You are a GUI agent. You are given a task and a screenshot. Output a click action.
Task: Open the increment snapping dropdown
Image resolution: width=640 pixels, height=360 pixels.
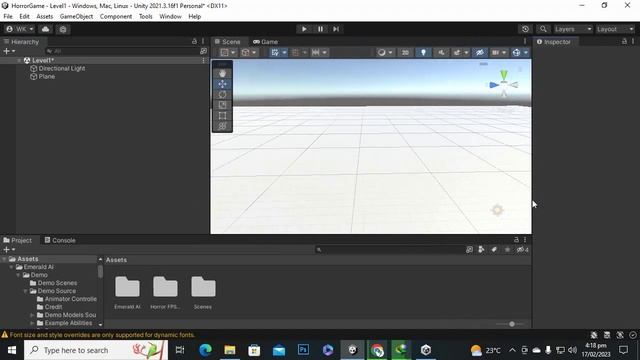pos(320,52)
